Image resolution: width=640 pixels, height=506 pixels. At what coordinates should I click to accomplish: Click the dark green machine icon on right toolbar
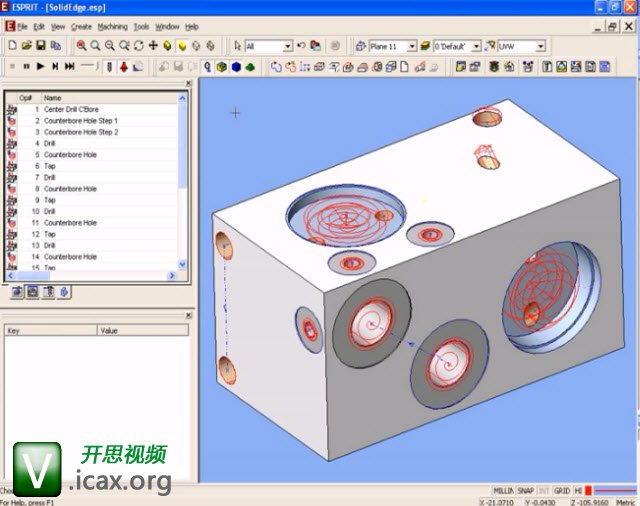[494, 67]
